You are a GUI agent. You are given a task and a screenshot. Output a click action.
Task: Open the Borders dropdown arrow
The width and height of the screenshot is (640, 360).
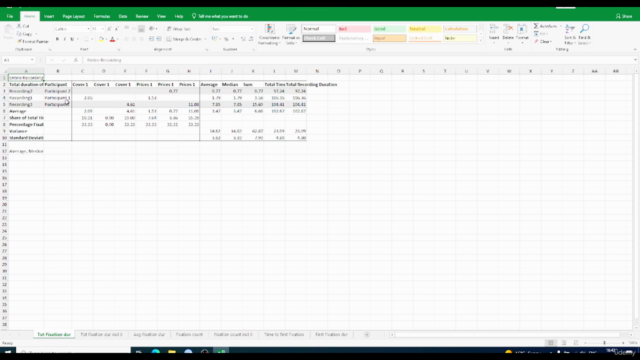pos(92,39)
